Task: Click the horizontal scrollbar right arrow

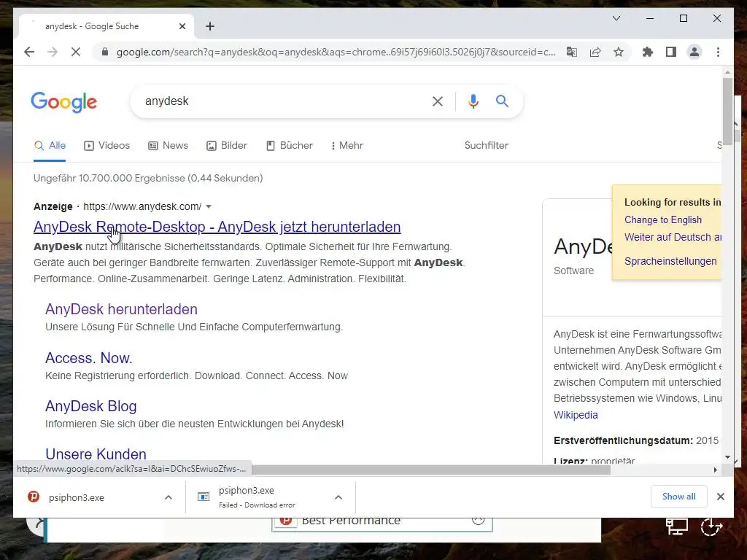Action: (715, 470)
